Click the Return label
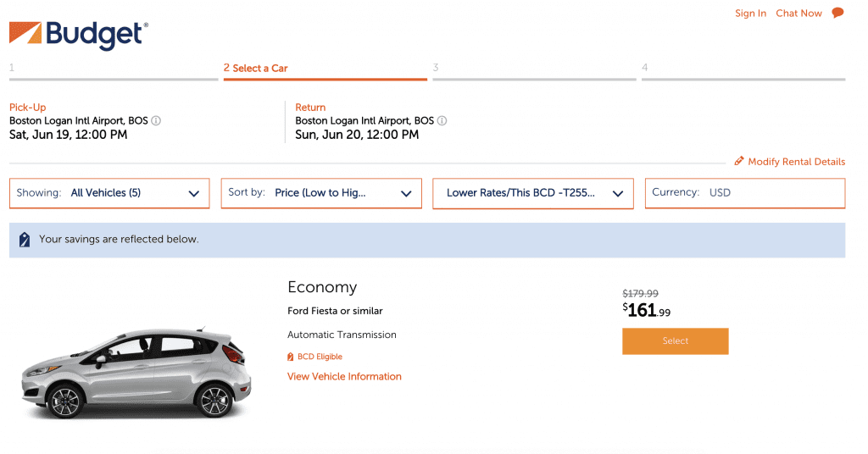The image size is (868, 454). pyautogui.click(x=310, y=108)
